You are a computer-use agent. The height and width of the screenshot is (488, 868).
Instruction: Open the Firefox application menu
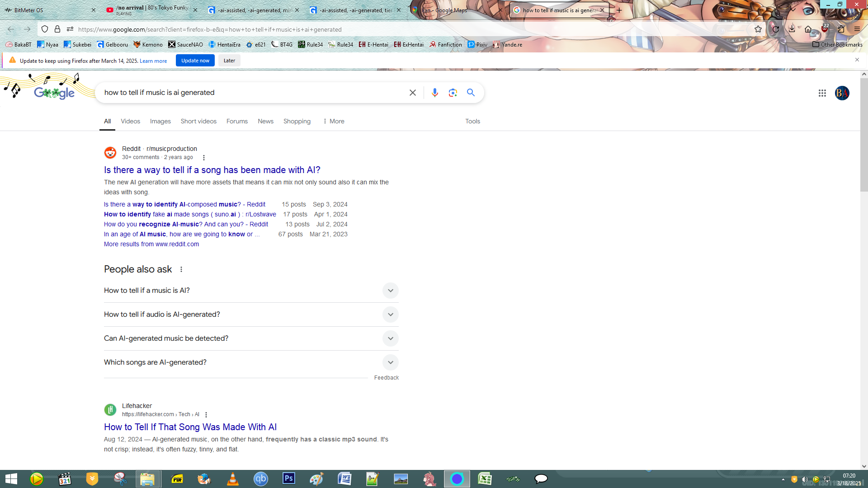click(857, 29)
